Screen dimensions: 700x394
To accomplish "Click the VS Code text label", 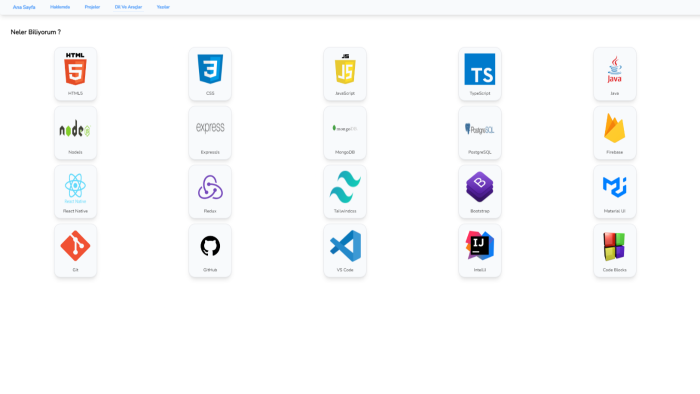I will click(x=345, y=270).
